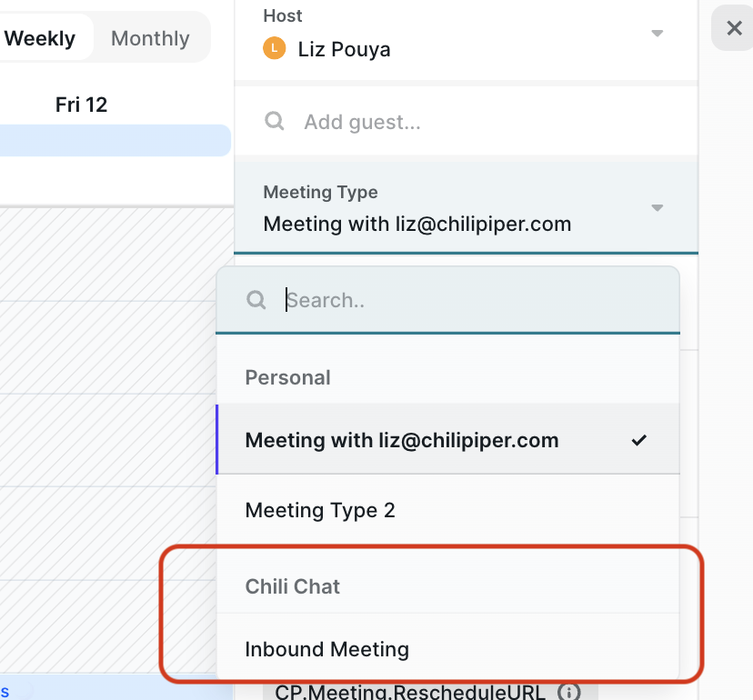Click the magnifier icon beside Add guest
The image size is (753, 700).
tap(275, 121)
